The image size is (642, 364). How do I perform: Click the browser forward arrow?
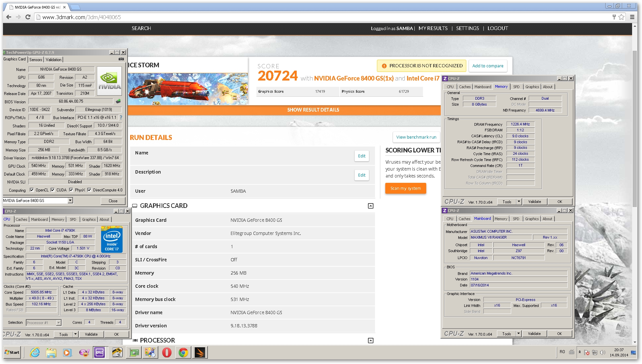pyautogui.click(x=18, y=17)
